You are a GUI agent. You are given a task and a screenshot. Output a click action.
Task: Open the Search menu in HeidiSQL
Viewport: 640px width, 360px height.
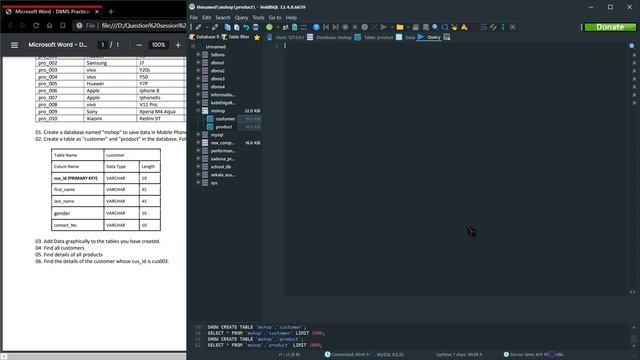pyautogui.click(x=223, y=18)
